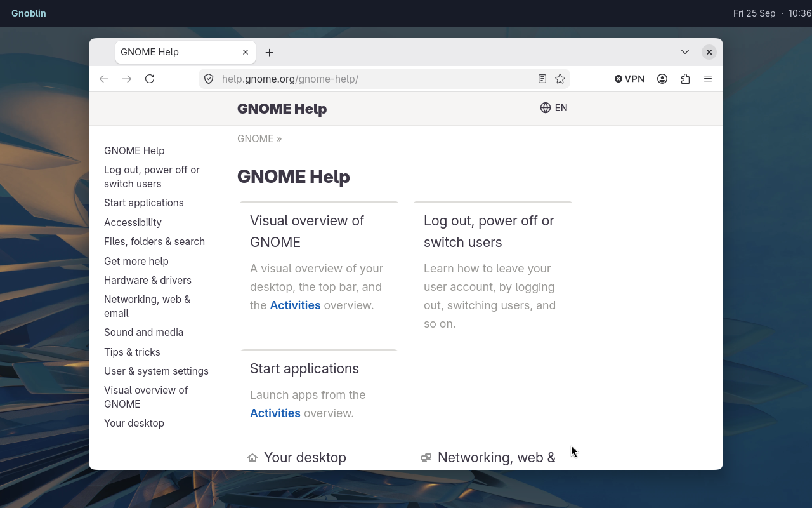Bookmark this page with the star icon
The height and width of the screenshot is (508, 812).
point(560,79)
